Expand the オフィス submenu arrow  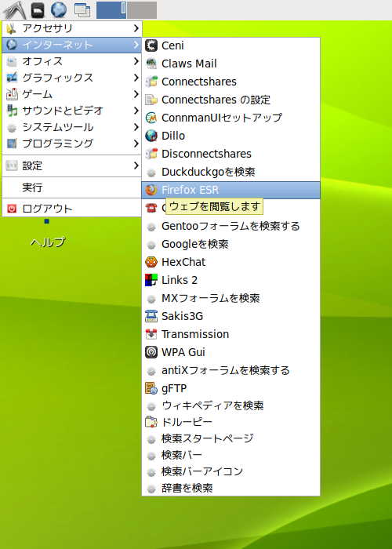(136, 61)
